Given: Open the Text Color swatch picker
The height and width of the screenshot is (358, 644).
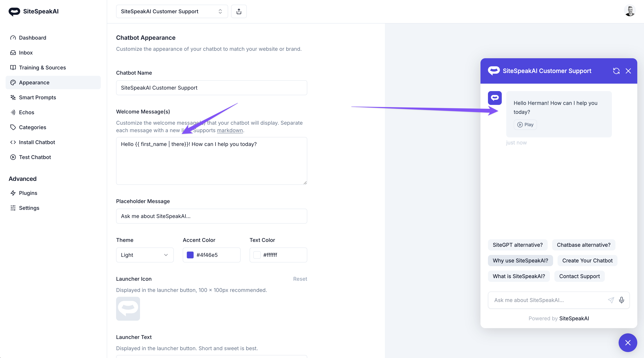Looking at the screenshot, I should click(x=257, y=255).
